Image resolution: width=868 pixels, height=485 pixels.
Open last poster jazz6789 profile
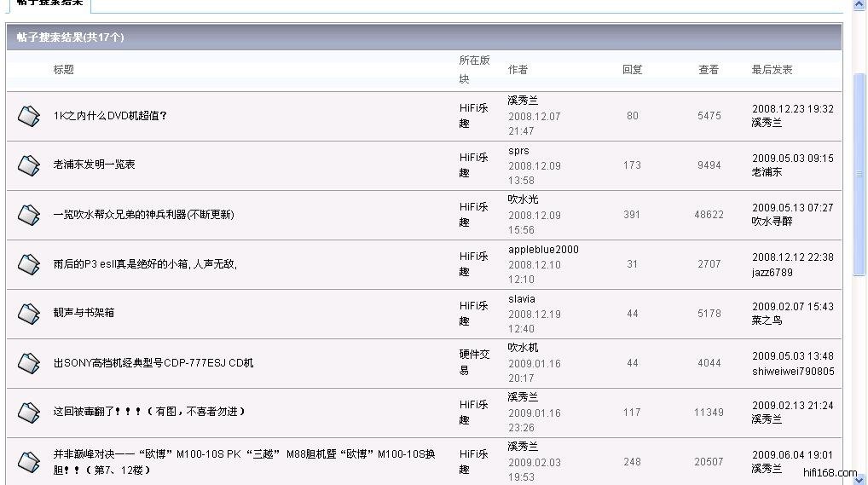[x=772, y=273]
